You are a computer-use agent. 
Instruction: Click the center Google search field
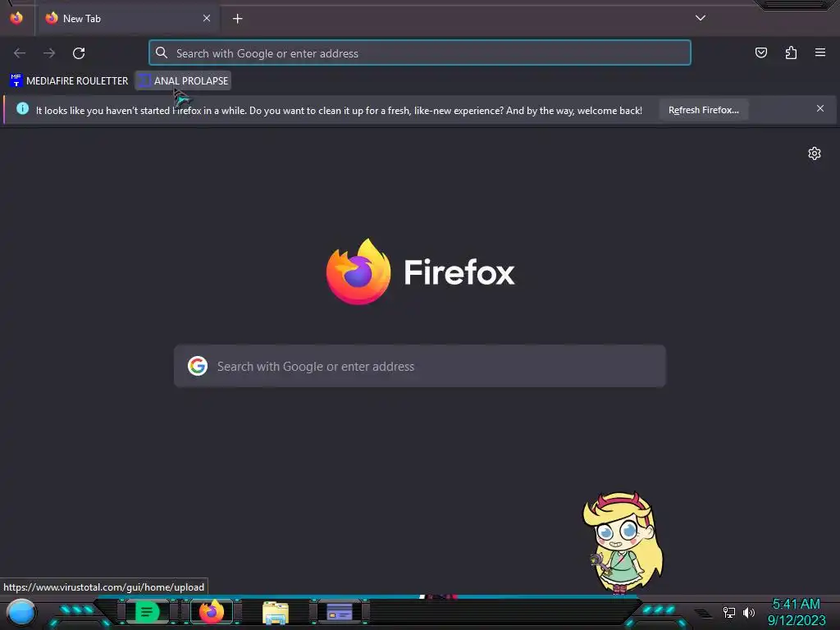pos(420,367)
